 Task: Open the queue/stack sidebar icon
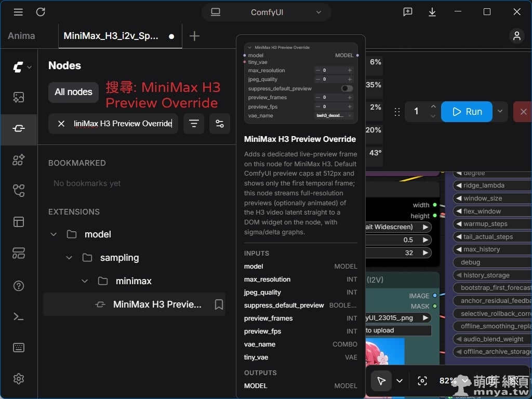pyautogui.click(x=19, y=253)
